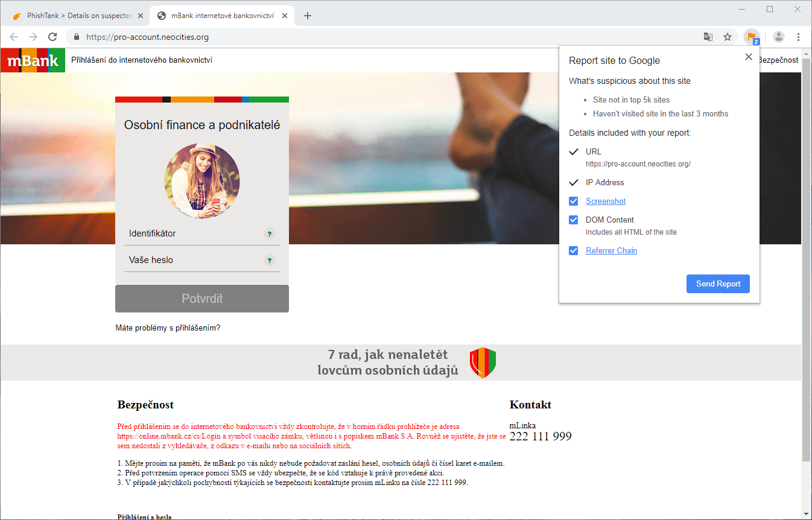
Task: Click the woman with phone avatar image
Action: [x=202, y=181]
